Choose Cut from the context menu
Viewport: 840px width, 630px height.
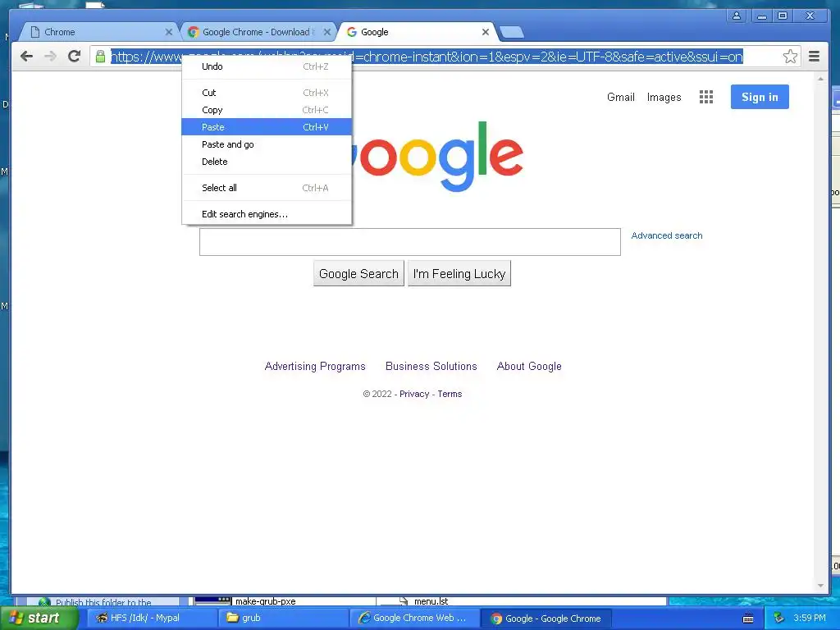point(267,93)
